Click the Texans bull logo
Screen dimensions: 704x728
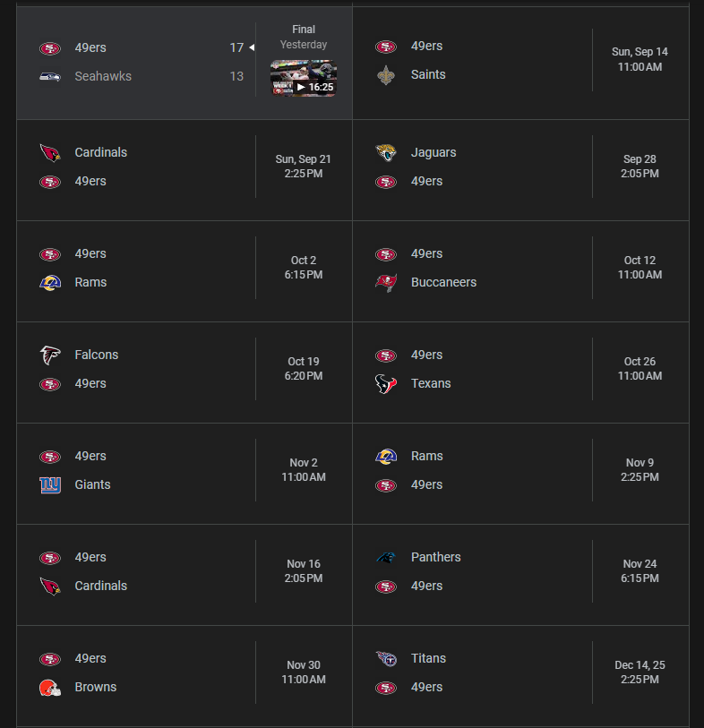pos(386,384)
